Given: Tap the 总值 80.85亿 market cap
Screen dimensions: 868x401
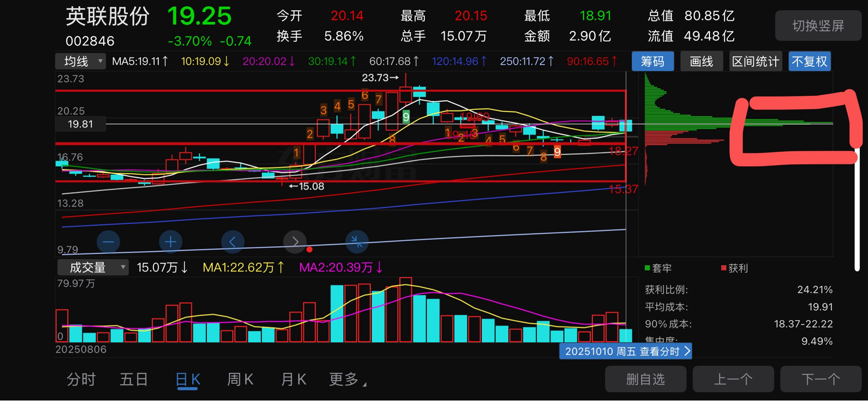Looking at the screenshot, I should click(x=709, y=16).
